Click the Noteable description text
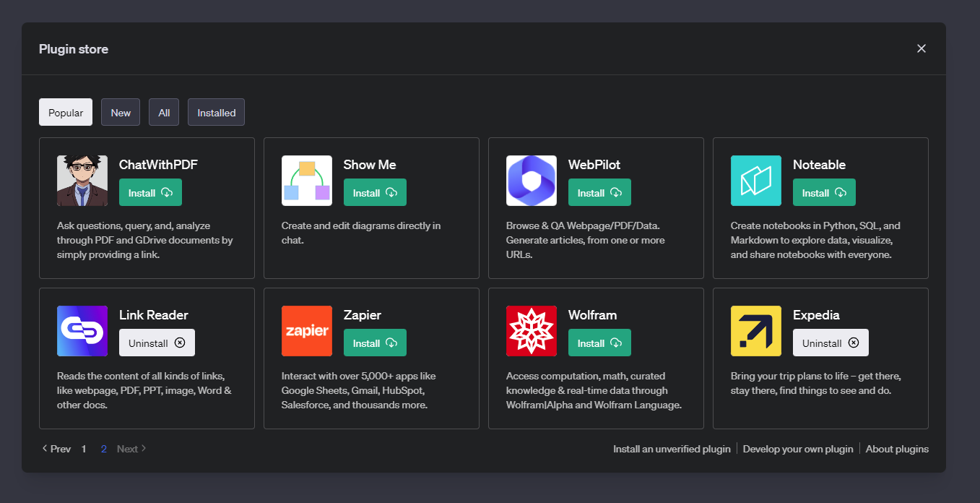The width and height of the screenshot is (980, 503). (x=817, y=240)
